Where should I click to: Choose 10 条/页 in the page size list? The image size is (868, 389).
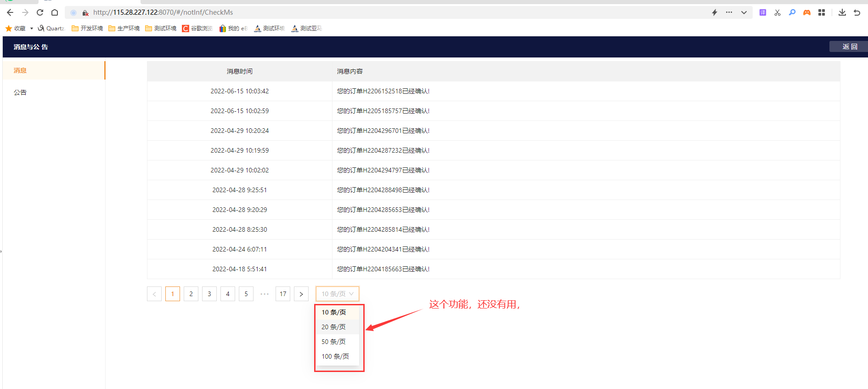pyautogui.click(x=338, y=312)
